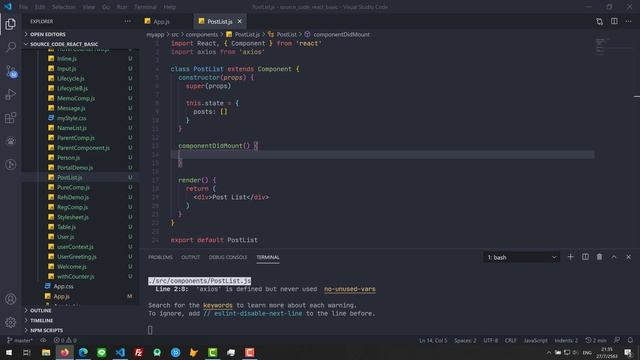
Task: Open the Search view in activity bar
Action: [11, 47]
